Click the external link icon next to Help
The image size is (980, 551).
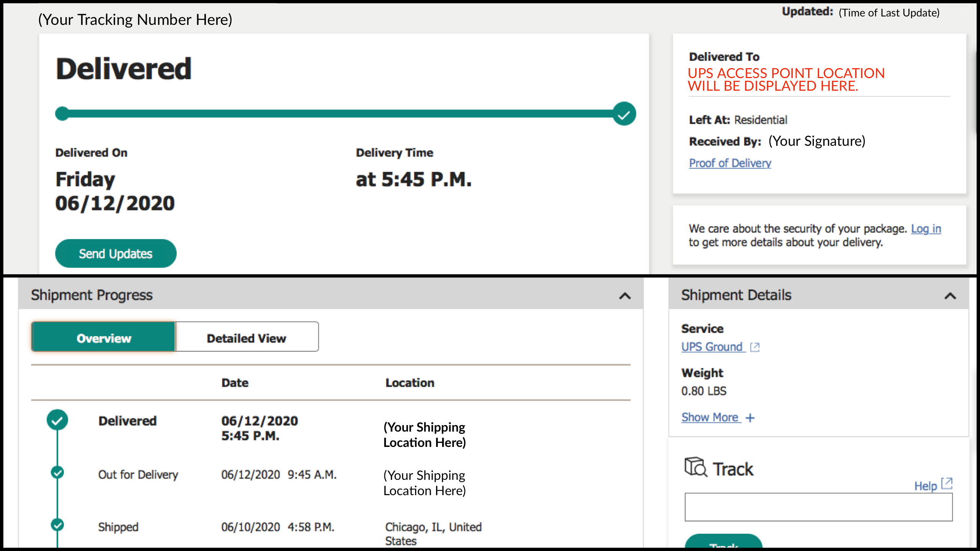(947, 484)
